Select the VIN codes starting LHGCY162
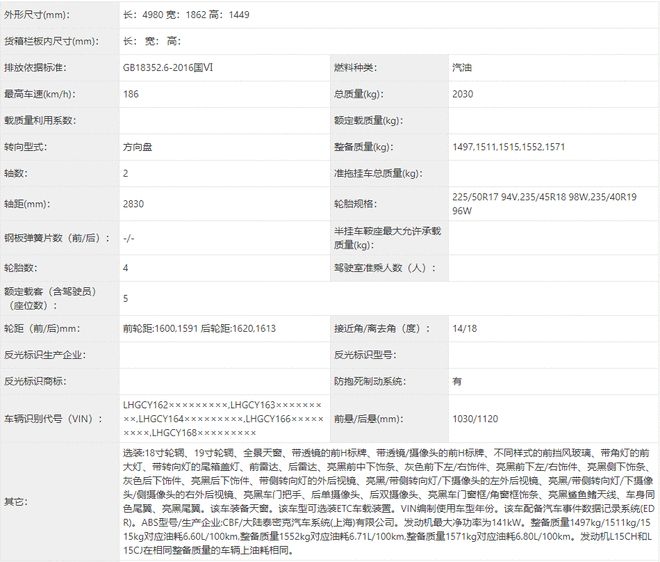Screen dimensions: 660x562 click(224, 419)
